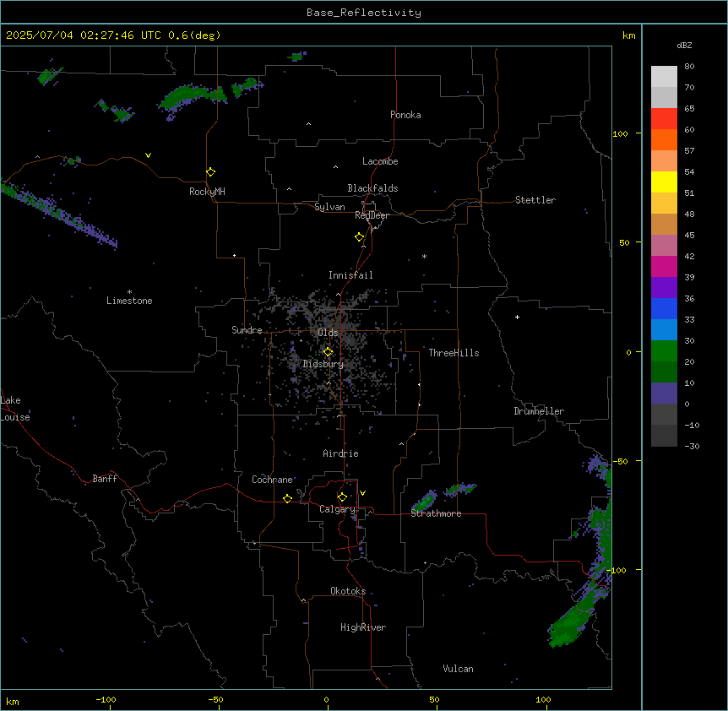Click the caret marker west of Lacombe
Viewport: 728px width, 711px height.
tap(335, 167)
